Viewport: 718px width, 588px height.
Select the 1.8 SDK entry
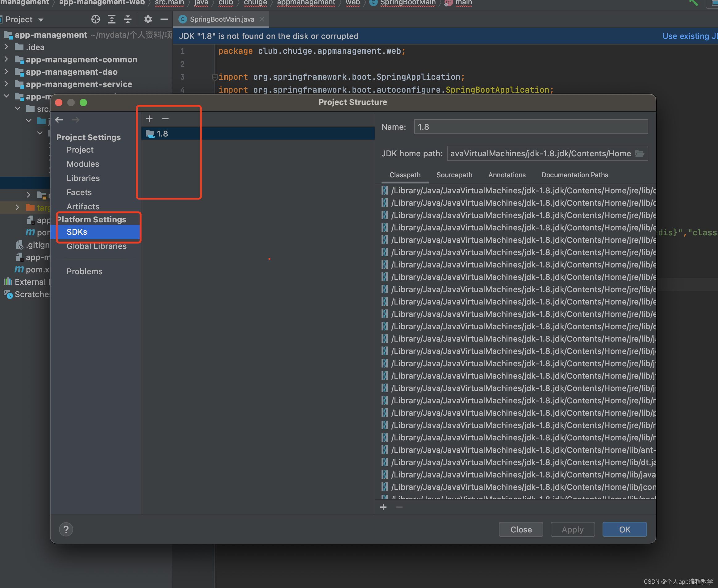[258, 133]
